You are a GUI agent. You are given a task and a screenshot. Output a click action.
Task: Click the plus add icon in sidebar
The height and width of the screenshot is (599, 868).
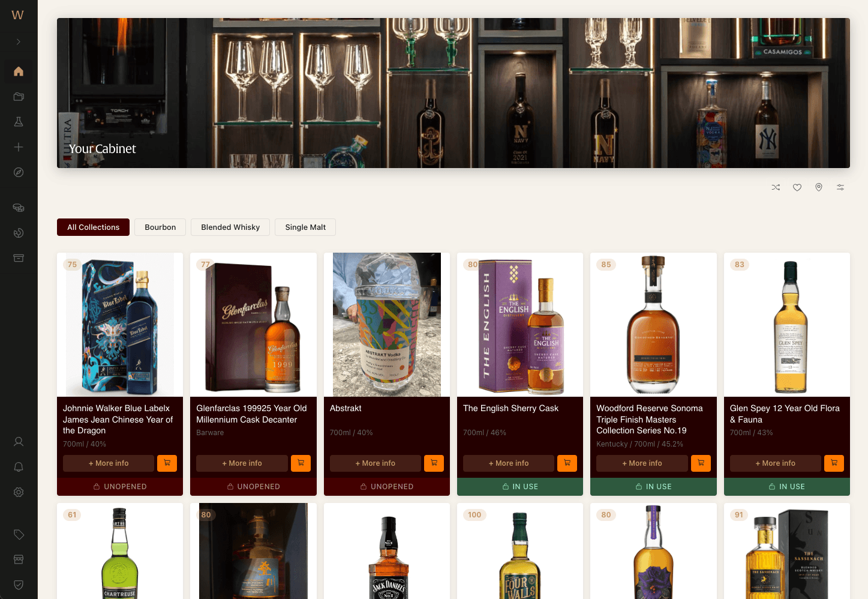point(19,147)
